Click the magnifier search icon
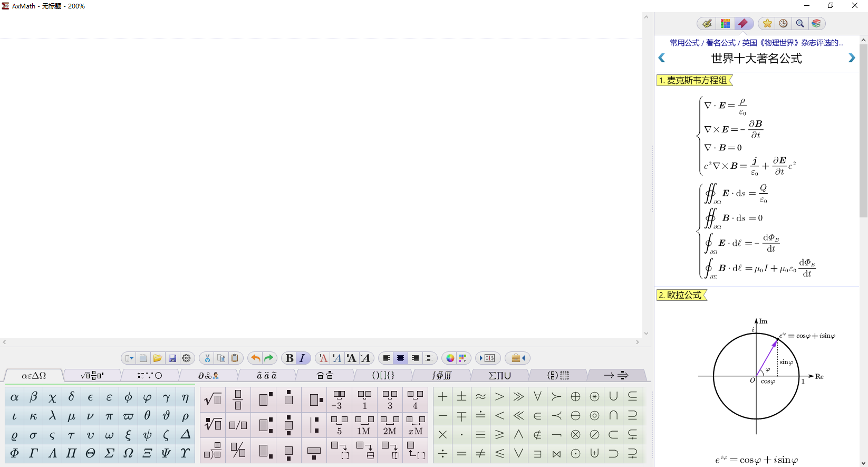 pos(800,24)
